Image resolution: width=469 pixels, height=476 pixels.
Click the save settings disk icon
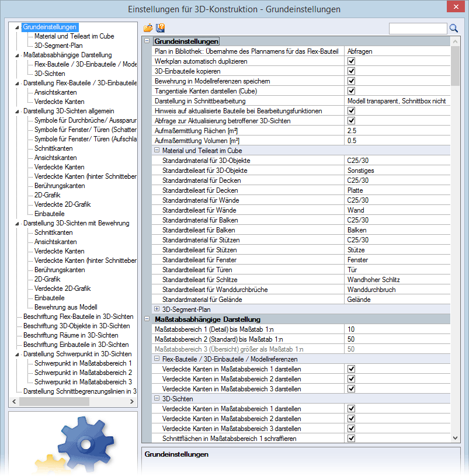point(160,28)
